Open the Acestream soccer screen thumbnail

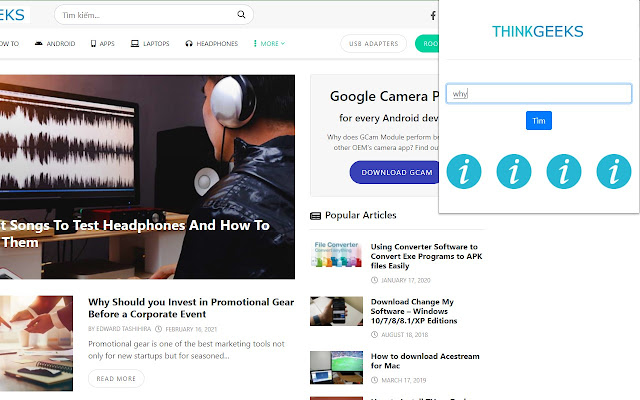point(336,367)
